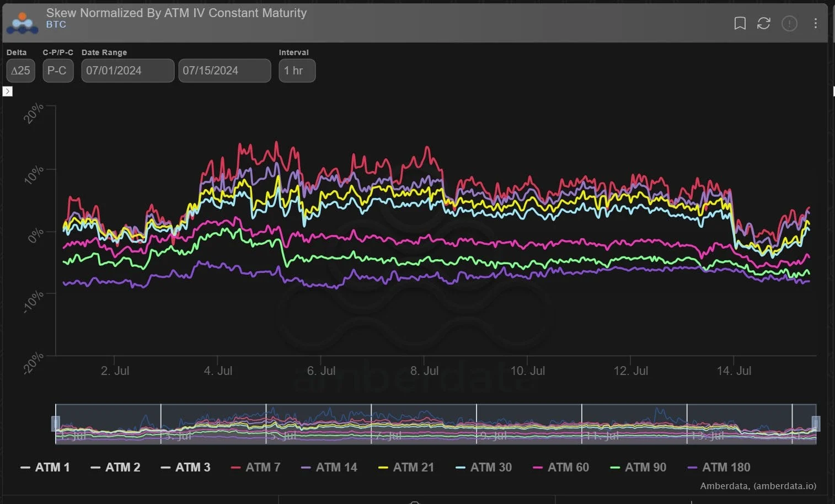Open the info exclamation circle icon
Viewport: 835px width, 504px height.
(789, 23)
